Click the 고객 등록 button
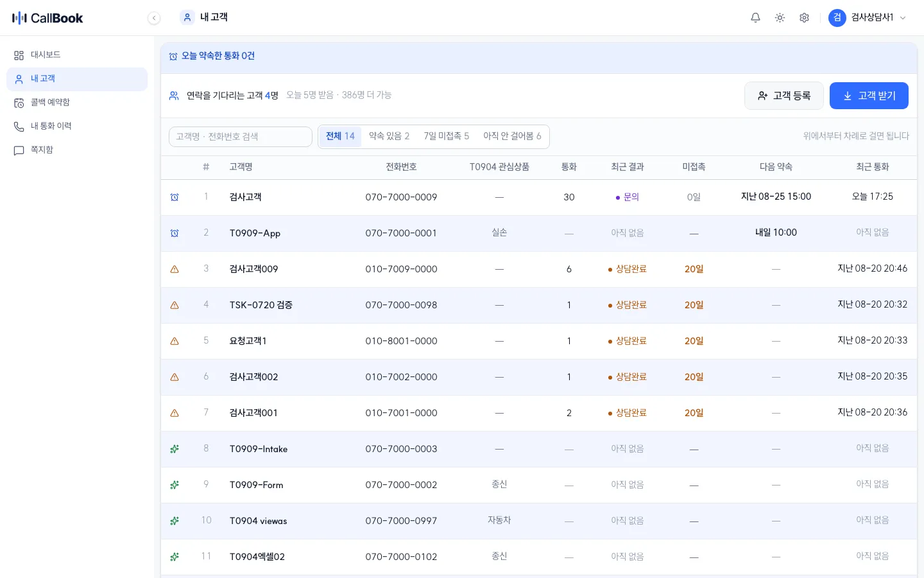The image size is (924, 578). 783,96
